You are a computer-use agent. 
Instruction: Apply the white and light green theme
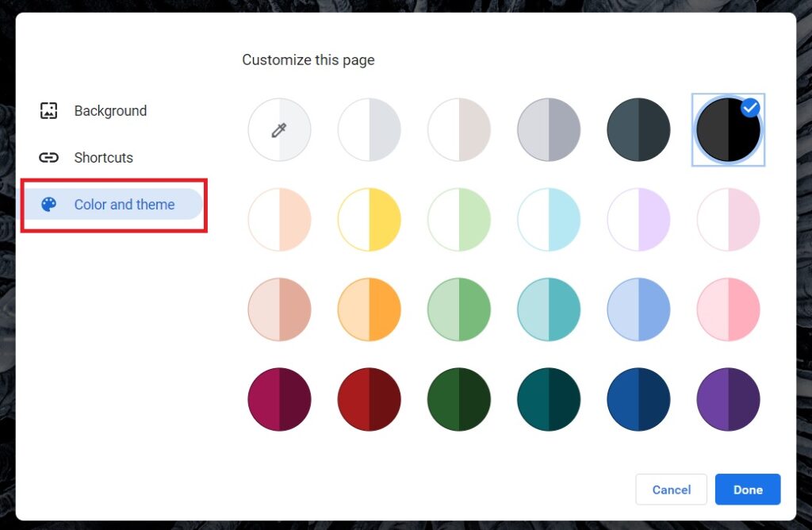coord(459,220)
